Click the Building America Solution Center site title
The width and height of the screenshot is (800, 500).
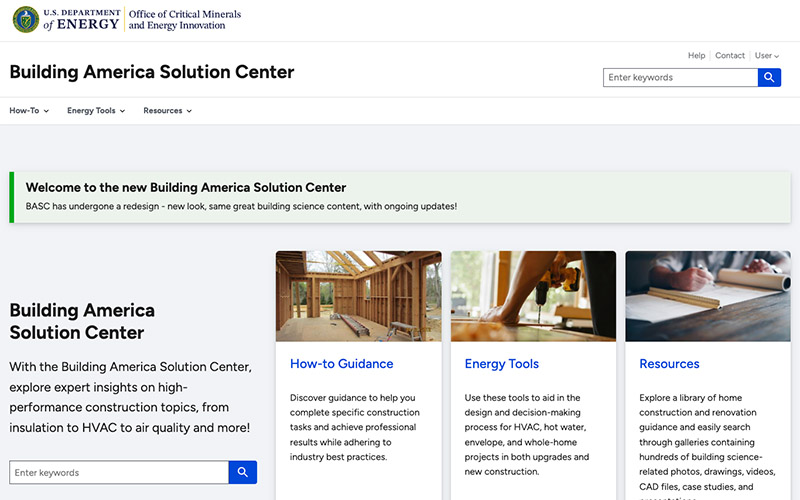[x=152, y=72]
